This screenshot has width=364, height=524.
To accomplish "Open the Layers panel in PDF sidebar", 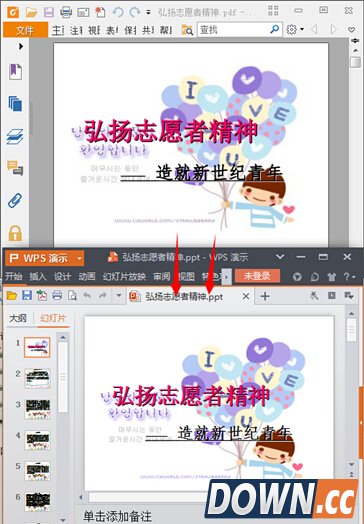I will click(x=15, y=136).
